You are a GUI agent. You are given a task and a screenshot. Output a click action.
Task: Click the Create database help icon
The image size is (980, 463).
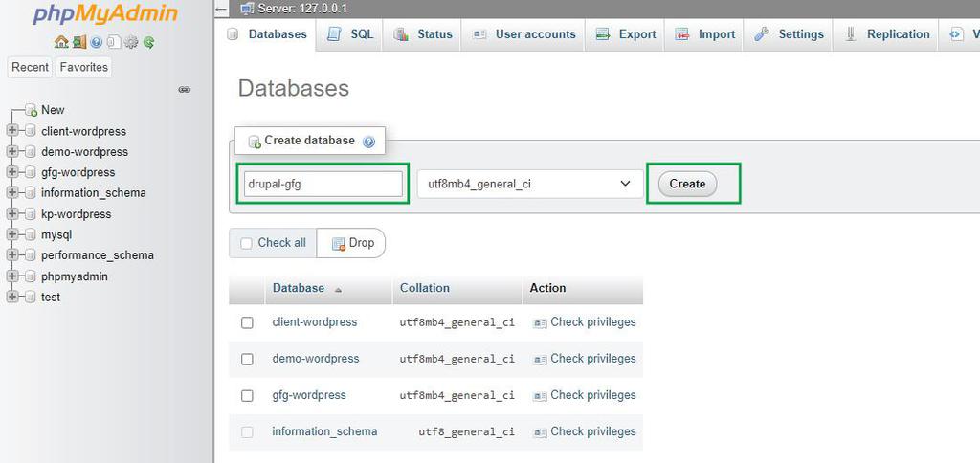pos(368,142)
